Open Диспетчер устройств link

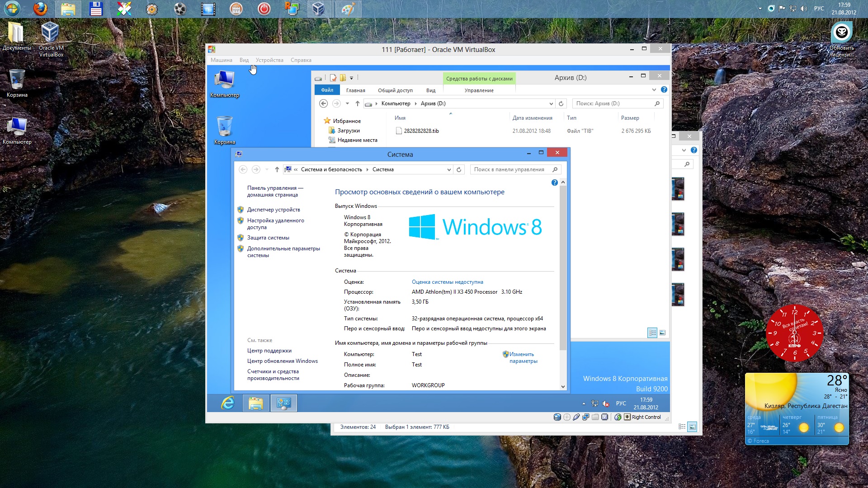(x=274, y=210)
